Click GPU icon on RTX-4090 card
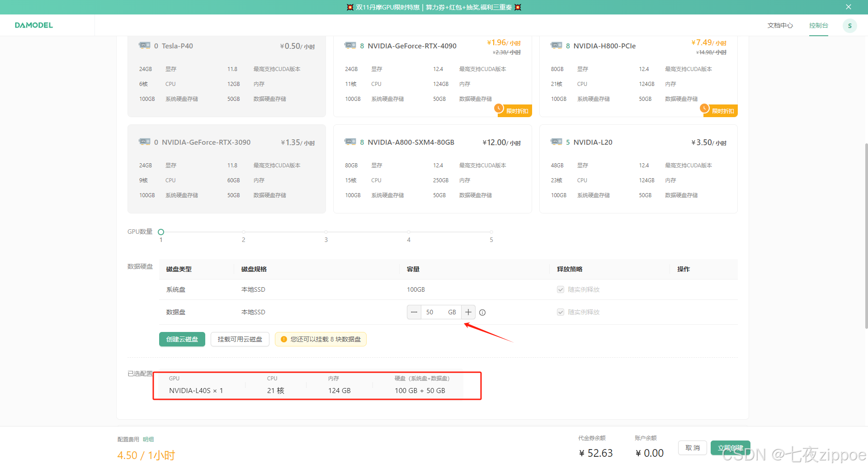The width and height of the screenshot is (868, 469). pos(350,45)
